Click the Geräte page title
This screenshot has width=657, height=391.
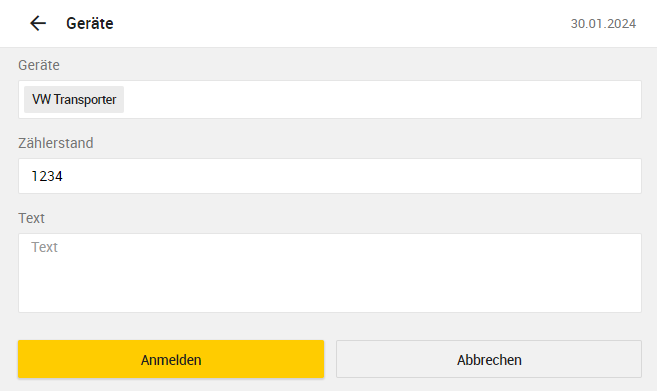click(90, 23)
